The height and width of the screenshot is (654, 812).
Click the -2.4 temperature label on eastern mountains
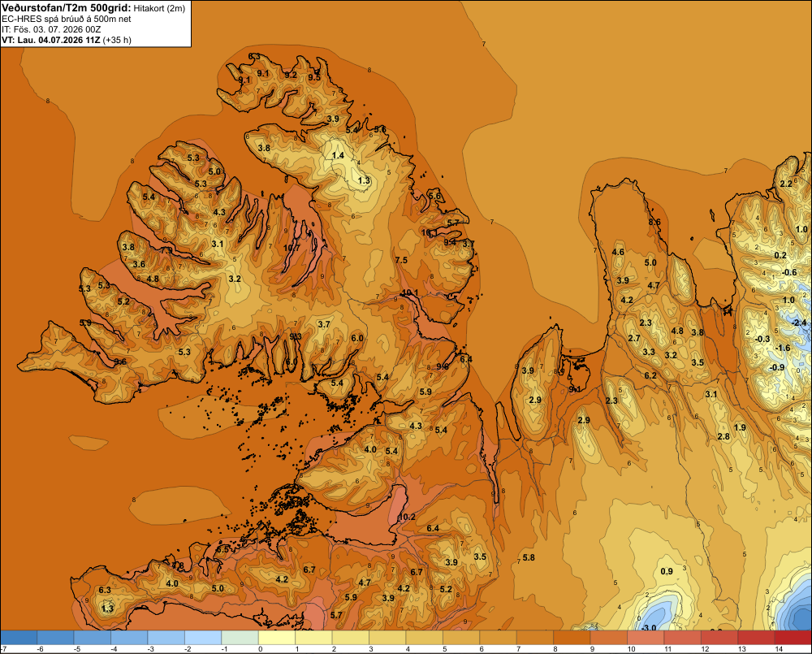click(799, 323)
